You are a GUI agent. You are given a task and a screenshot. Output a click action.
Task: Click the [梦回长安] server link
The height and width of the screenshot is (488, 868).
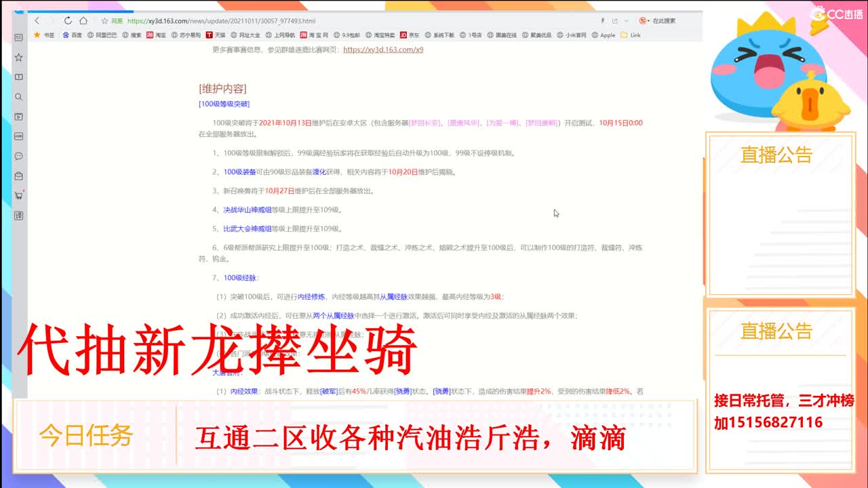click(425, 123)
